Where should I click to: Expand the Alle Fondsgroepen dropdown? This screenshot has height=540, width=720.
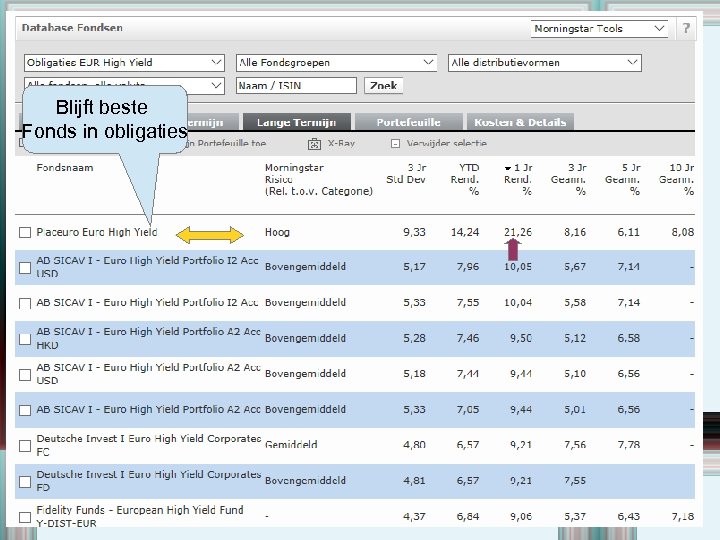point(337,63)
